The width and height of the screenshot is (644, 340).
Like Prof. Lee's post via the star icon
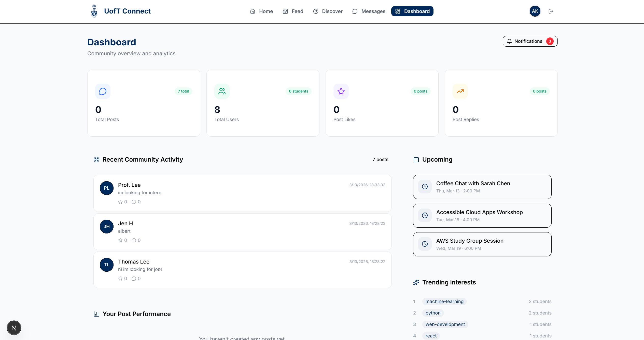120,202
